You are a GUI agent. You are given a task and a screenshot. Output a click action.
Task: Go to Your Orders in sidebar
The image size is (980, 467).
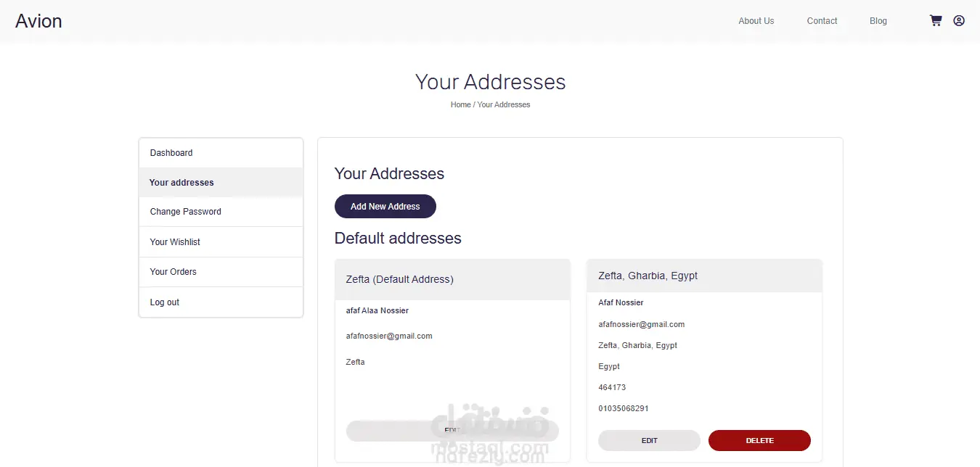(173, 272)
